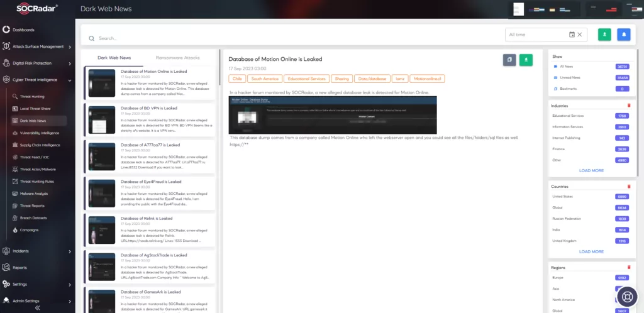Open the All time date picker
The height and width of the screenshot is (313, 644).
(546, 35)
